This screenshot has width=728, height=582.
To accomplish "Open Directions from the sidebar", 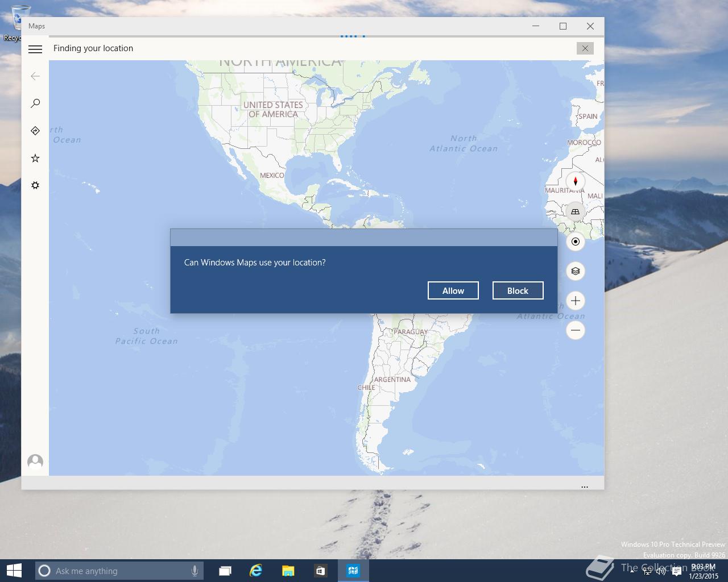I will click(35, 131).
